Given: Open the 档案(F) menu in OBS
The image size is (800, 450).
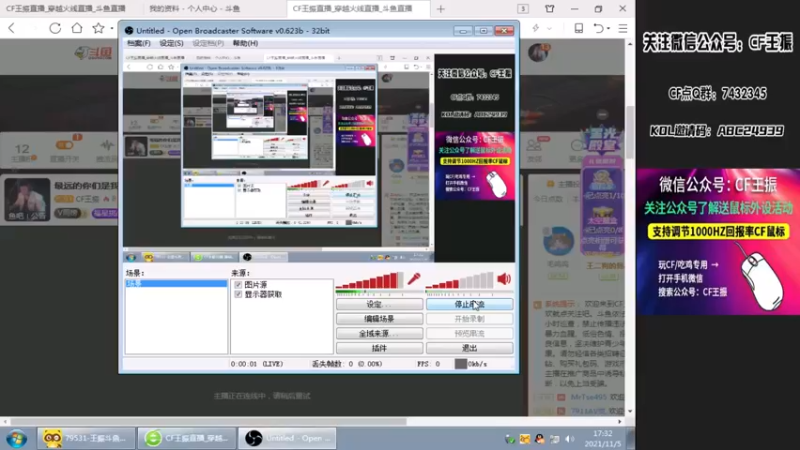Looking at the screenshot, I should point(139,43).
